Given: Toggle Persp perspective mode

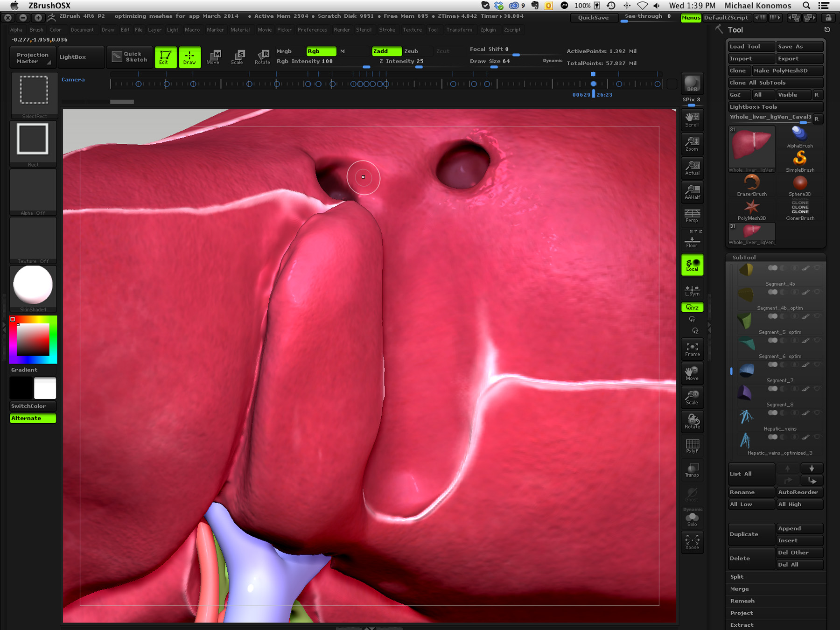Looking at the screenshot, I should point(692,216).
